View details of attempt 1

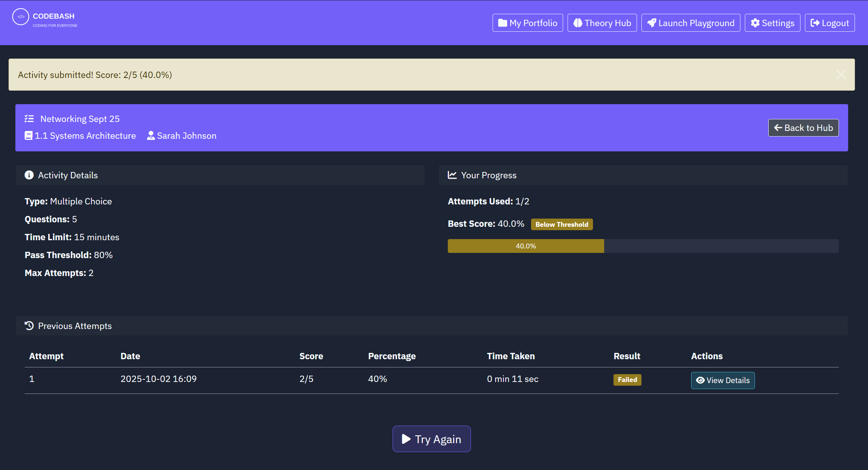[x=722, y=380]
